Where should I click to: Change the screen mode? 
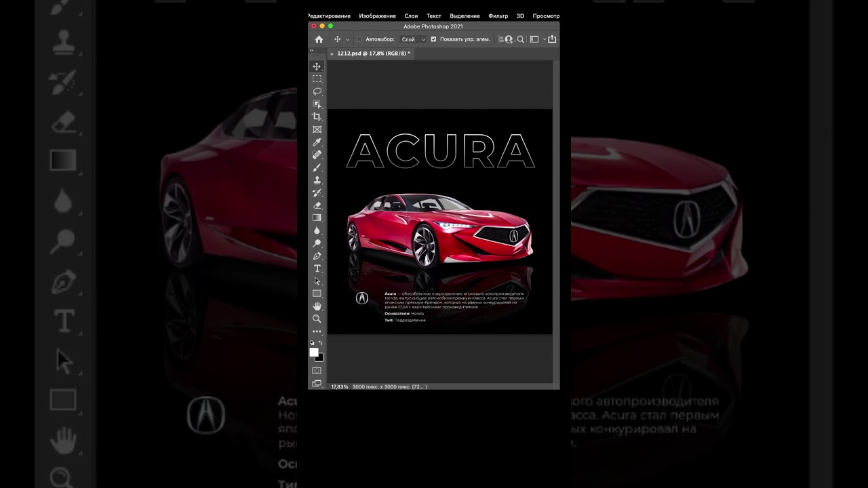(317, 384)
